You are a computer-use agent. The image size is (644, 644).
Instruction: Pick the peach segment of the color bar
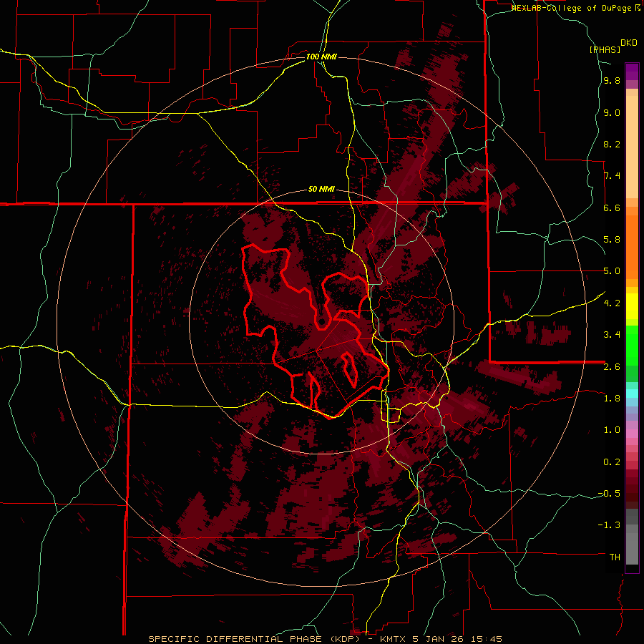pyautogui.click(x=632, y=147)
